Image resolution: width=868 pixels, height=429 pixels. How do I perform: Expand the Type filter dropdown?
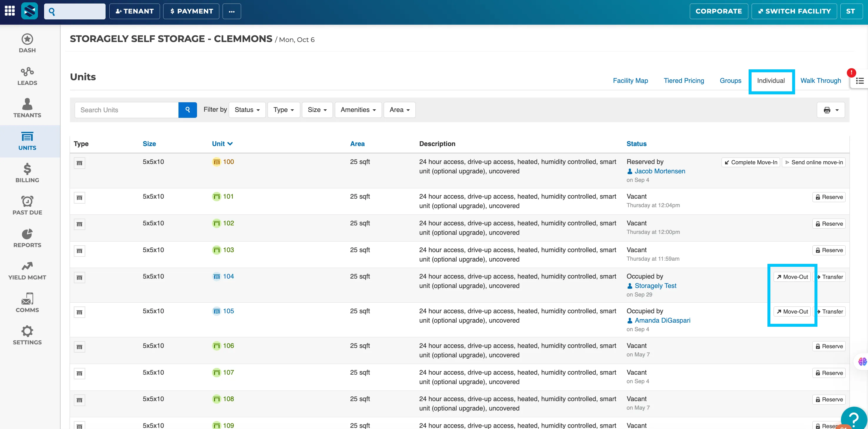click(x=284, y=110)
